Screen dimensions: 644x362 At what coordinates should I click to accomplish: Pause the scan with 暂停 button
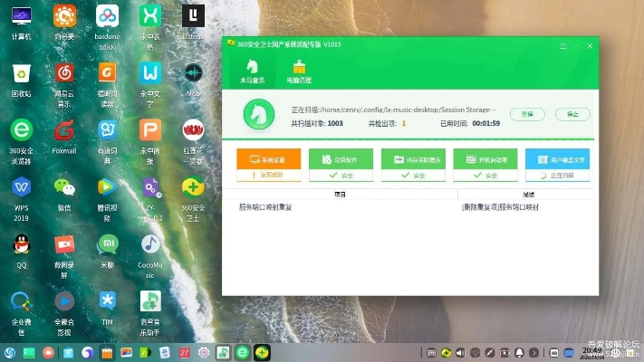click(x=527, y=114)
